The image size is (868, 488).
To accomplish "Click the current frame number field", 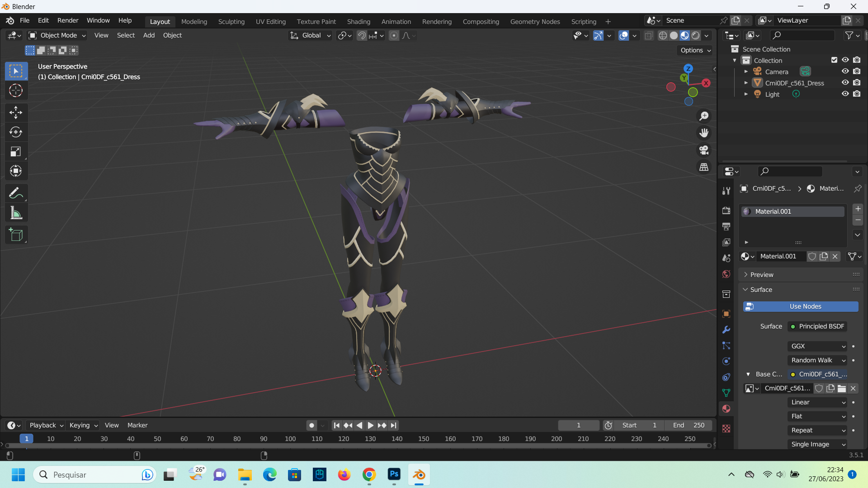I will pos(578,425).
